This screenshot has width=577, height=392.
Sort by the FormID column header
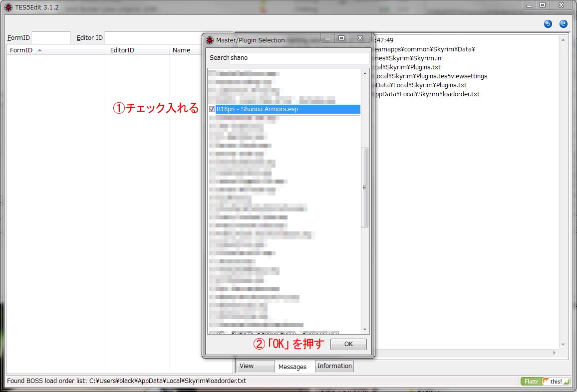pos(57,50)
